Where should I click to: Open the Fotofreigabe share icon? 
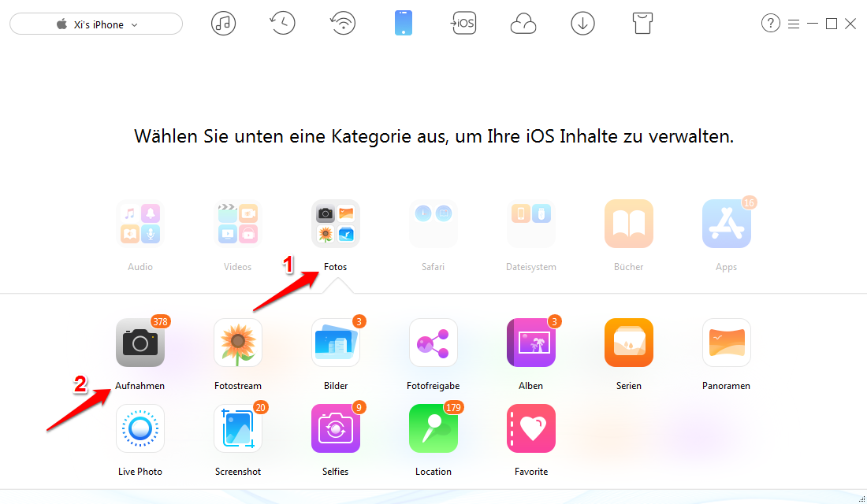click(433, 343)
